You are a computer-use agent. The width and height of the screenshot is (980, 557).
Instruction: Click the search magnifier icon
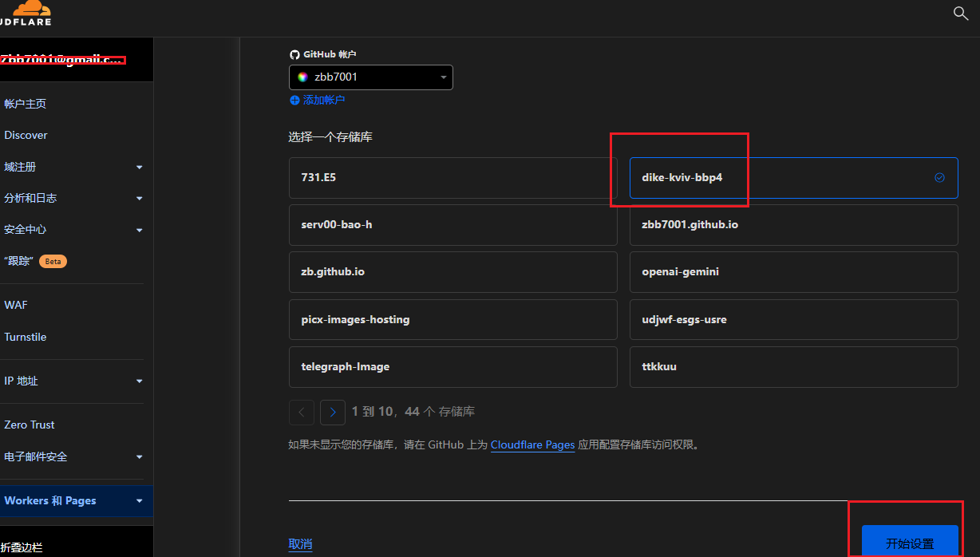coord(961,14)
